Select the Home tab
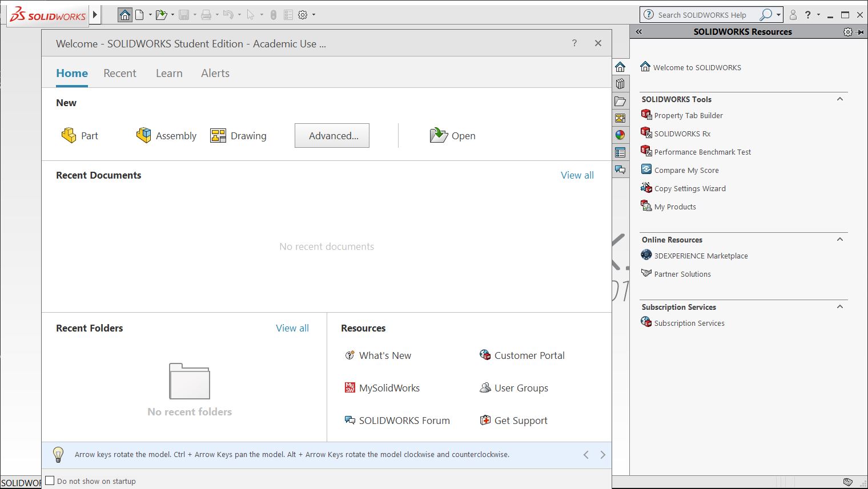Viewport: 868px width, 489px height. pos(72,73)
